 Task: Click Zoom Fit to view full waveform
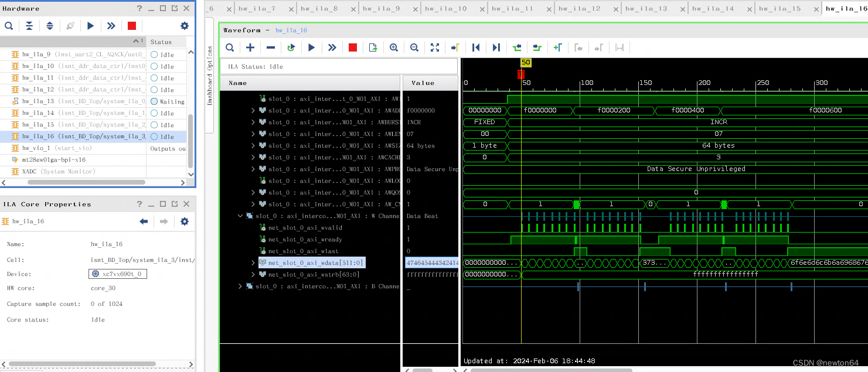[435, 47]
